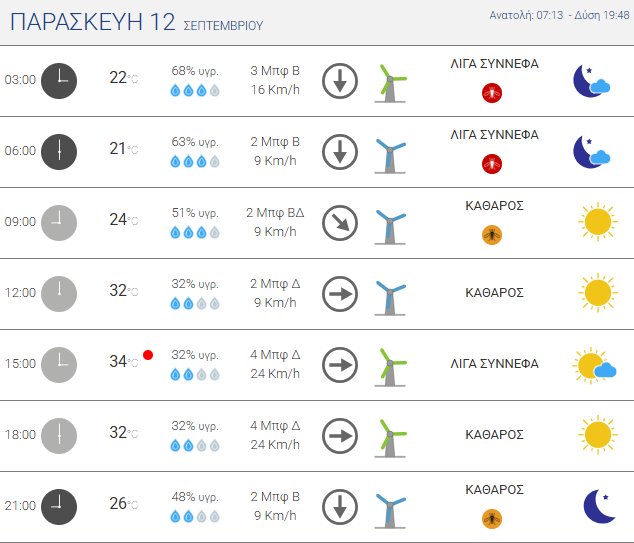Viewport: 634px width, 543px height.
Task: Click the sun icon at 12:00
Action: 596,293
